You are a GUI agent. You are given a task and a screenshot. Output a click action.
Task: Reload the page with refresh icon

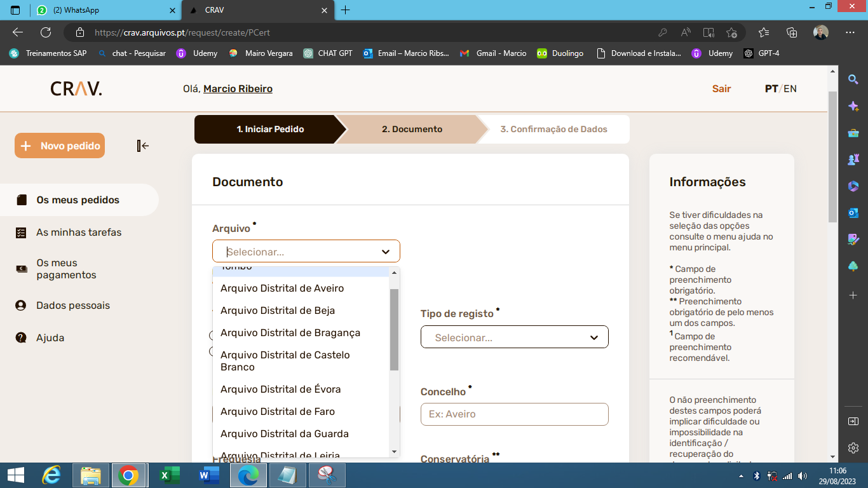46,32
